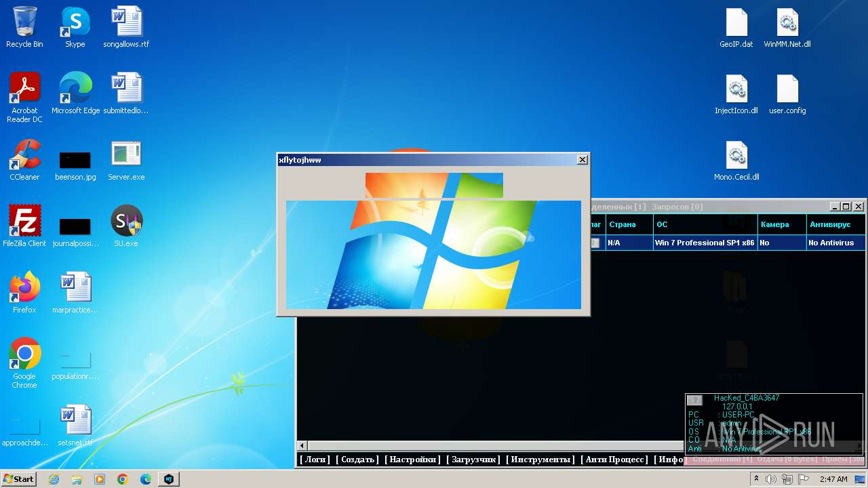Launch Firefox from the desktop
The width and height of the screenshot is (868, 488).
pyautogui.click(x=24, y=293)
